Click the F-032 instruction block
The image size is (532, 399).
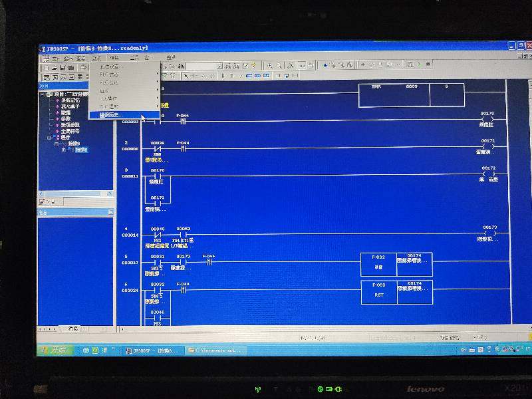click(396, 264)
